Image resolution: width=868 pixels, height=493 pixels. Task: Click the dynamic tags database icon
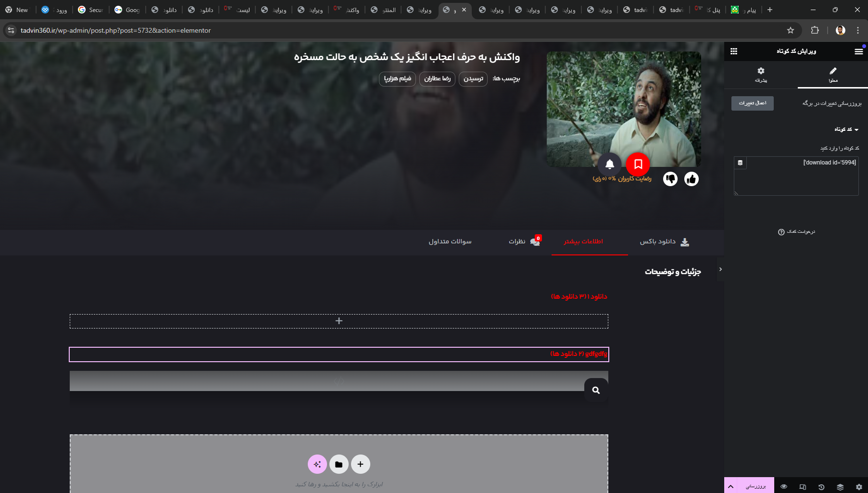740,163
